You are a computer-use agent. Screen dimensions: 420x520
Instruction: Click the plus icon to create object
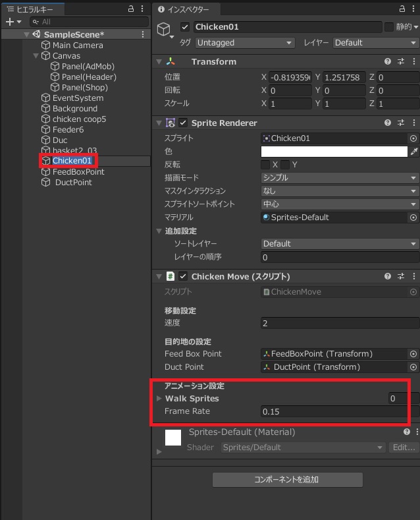(9, 22)
